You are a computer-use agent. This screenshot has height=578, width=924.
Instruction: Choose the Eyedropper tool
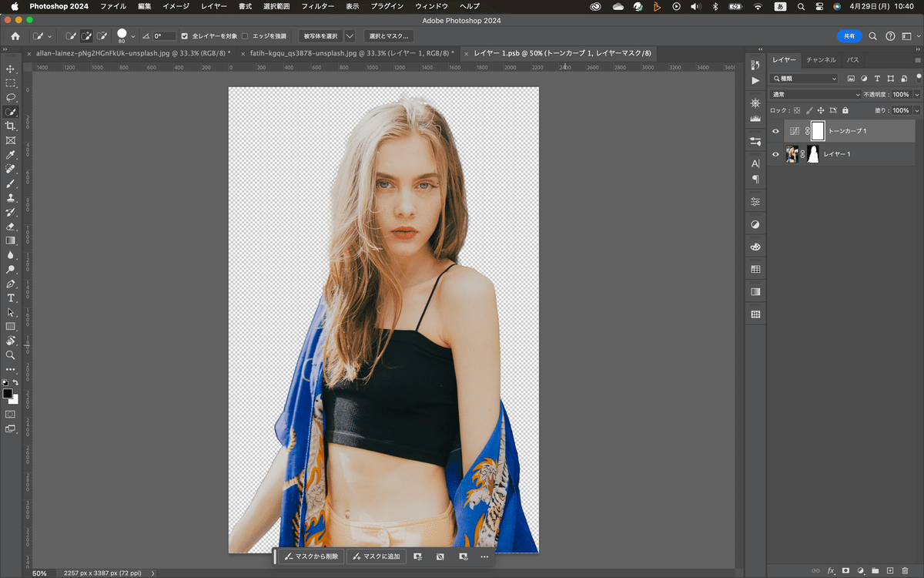click(x=11, y=155)
